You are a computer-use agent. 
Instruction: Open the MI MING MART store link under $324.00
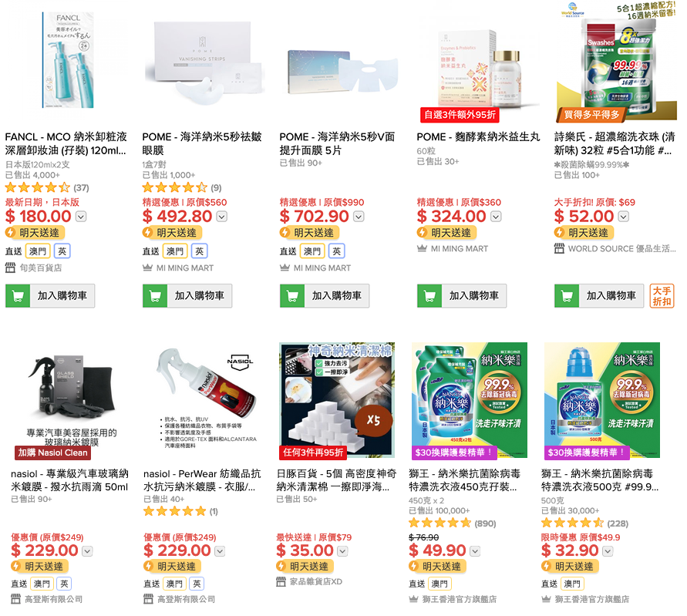(460, 248)
